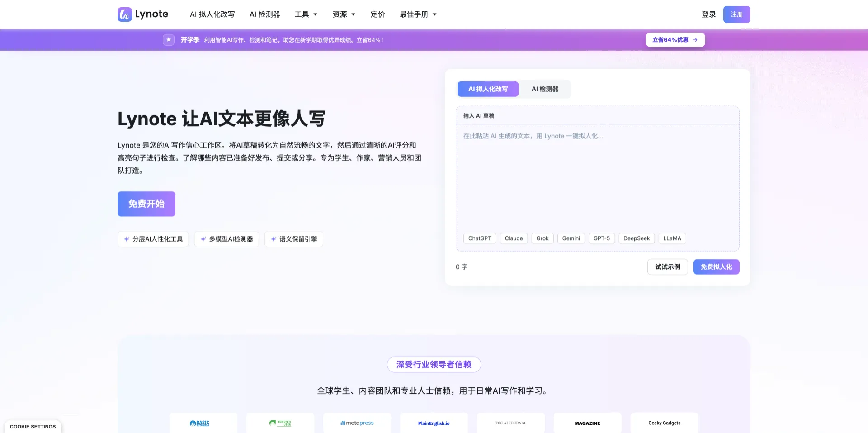The height and width of the screenshot is (433, 868).
Task: Click the 立省64%优惠 banner button
Action: pos(675,40)
